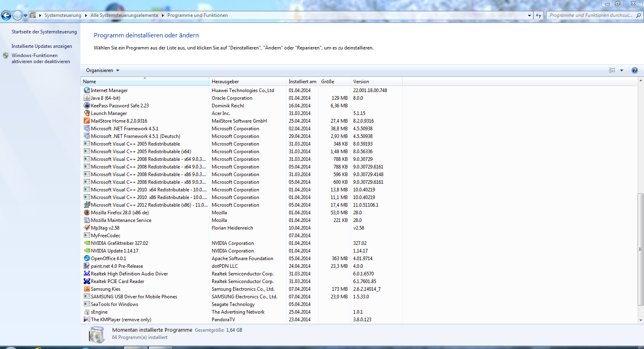Click Florian Heidenreich publisher cell
Screen dimensions: 644x349
click(x=232, y=228)
